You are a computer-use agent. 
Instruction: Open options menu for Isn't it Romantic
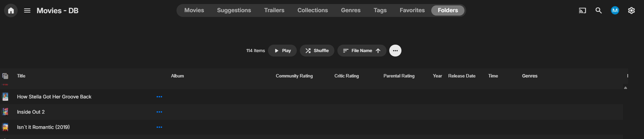pyautogui.click(x=159, y=127)
